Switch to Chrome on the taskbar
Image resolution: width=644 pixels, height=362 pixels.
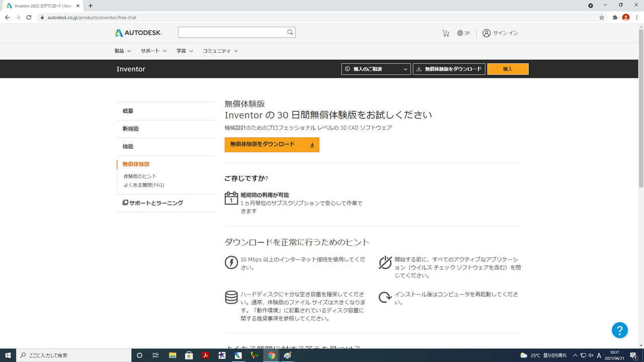tap(272, 355)
